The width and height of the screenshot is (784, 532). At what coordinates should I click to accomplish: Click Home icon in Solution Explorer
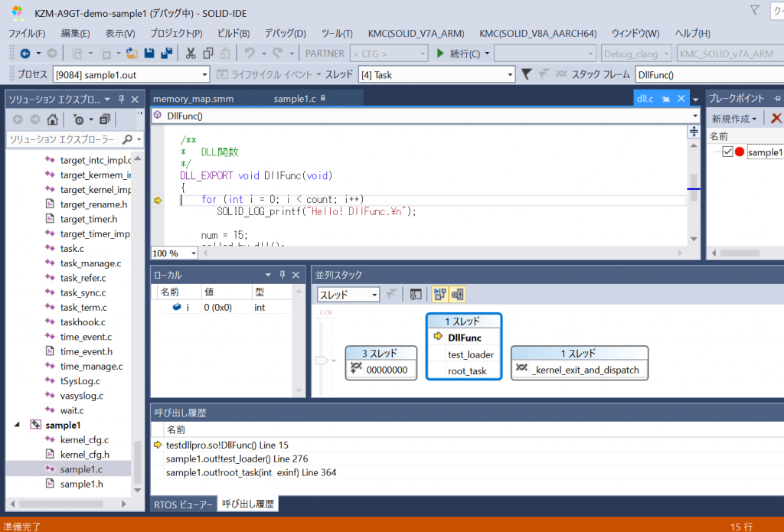point(52,119)
